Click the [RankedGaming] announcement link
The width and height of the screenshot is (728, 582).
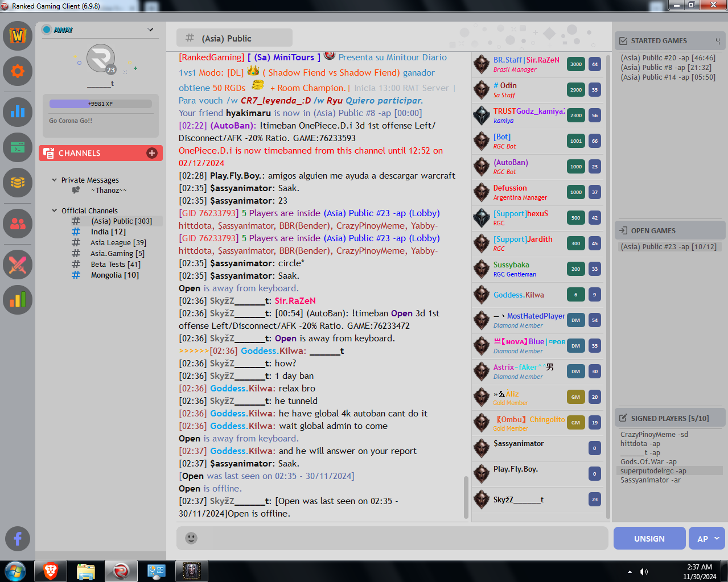pyautogui.click(x=211, y=57)
